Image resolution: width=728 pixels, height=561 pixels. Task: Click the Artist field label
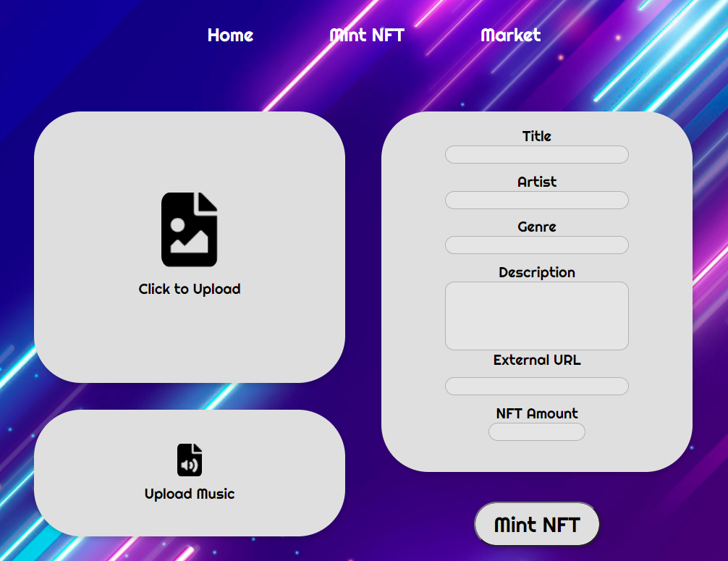click(537, 182)
